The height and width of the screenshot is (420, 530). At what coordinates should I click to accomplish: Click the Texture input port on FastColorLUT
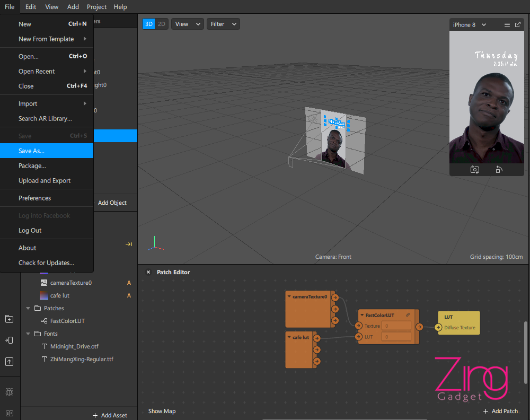359,326
